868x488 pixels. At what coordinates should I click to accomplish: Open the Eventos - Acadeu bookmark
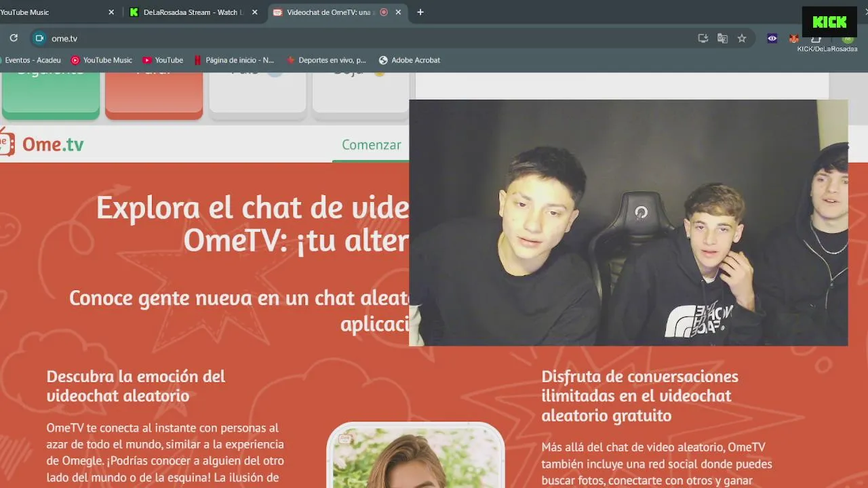[x=31, y=60]
